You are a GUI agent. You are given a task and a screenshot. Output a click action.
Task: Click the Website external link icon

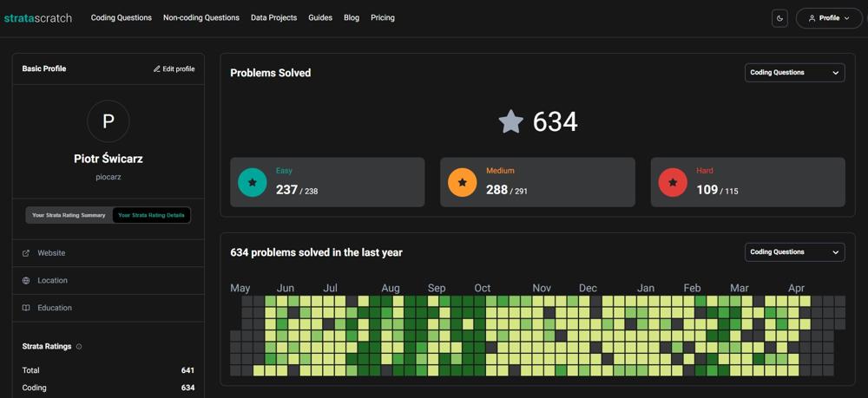(26, 253)
